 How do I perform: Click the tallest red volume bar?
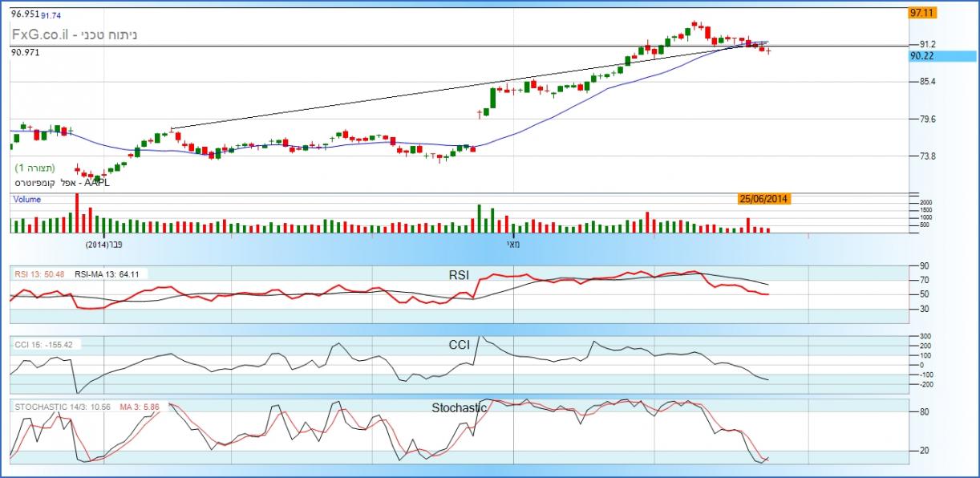coord(77,213)
